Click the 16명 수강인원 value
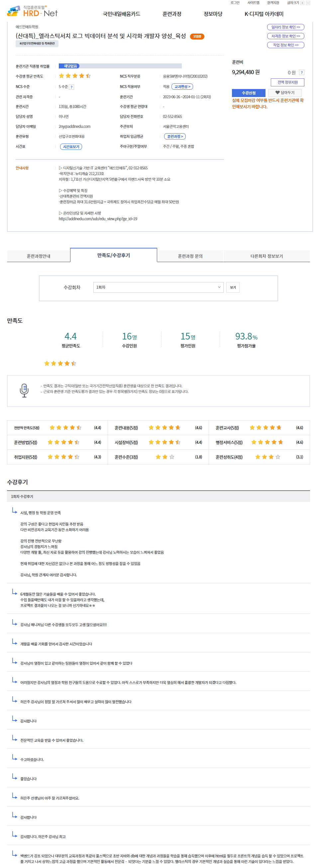The width and height of the screenshot is (316, 868). pos(129,337)
